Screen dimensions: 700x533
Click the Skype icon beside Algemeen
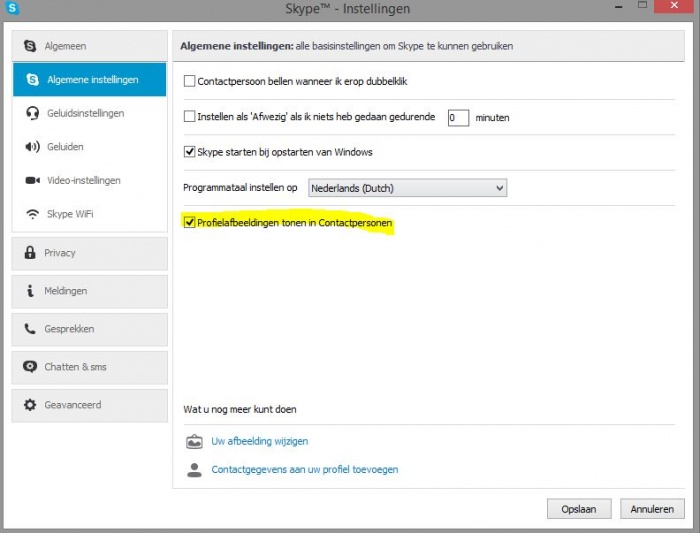30,46
